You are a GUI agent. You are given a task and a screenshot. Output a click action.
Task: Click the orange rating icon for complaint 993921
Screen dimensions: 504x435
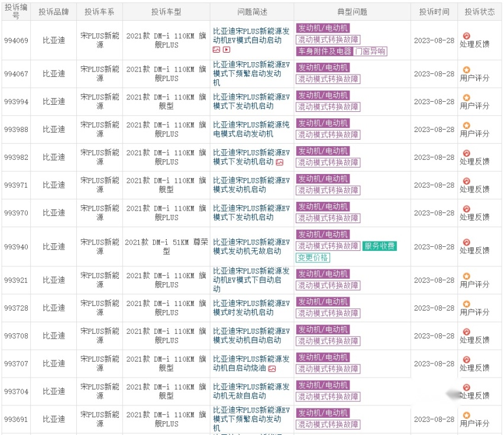point(466,276)
